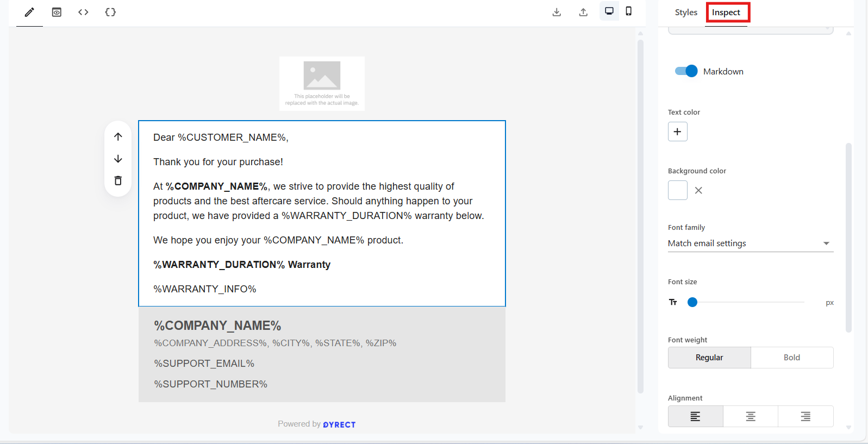Click the download icon
Viewport: 868px width, 444px height.
[x=557, y=12]
